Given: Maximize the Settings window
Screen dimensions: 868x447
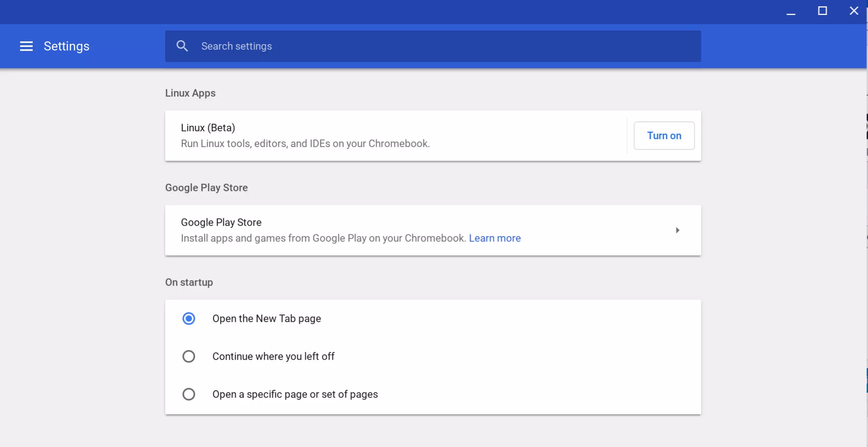Looking at the screenshot, I should [x=822, y=11].
